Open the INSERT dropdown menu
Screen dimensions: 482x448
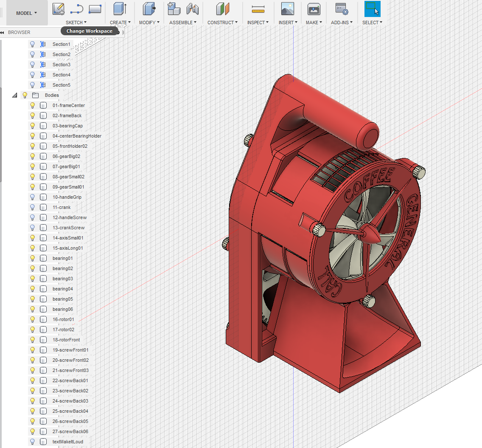(288, 23)
